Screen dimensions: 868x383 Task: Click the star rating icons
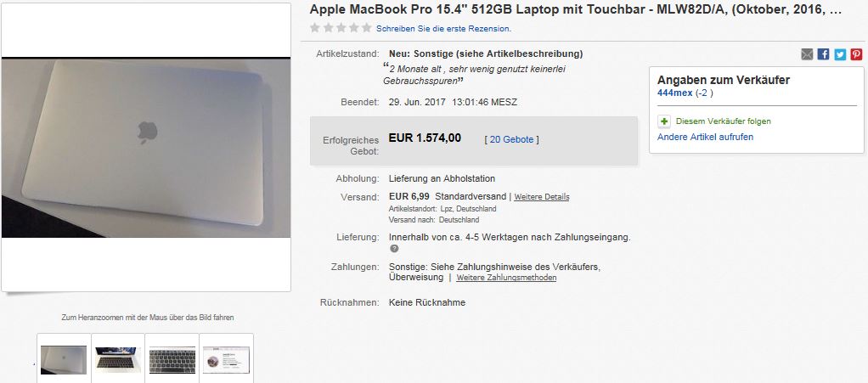pyautogui.click(x=341, y=28)
